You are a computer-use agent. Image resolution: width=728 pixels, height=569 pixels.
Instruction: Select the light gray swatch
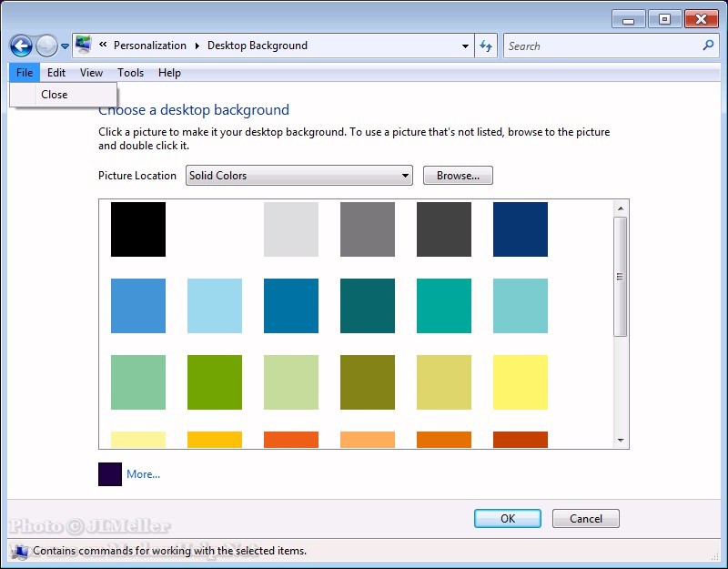point(291,229)
